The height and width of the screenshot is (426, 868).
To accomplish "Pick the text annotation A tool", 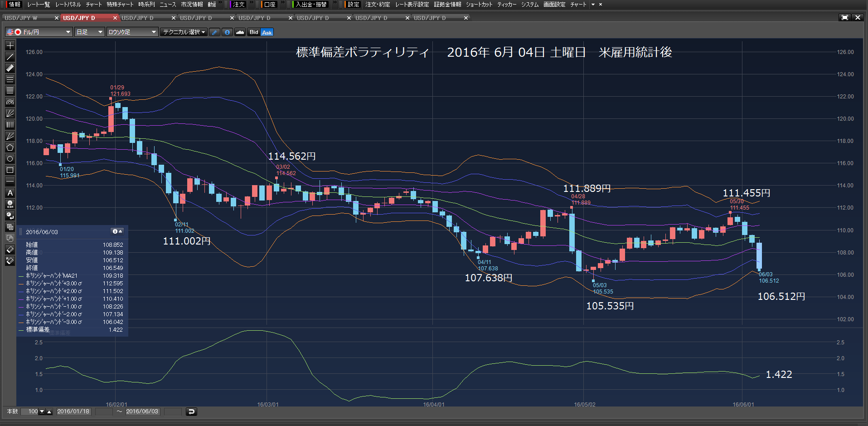I will coord(10,193).
